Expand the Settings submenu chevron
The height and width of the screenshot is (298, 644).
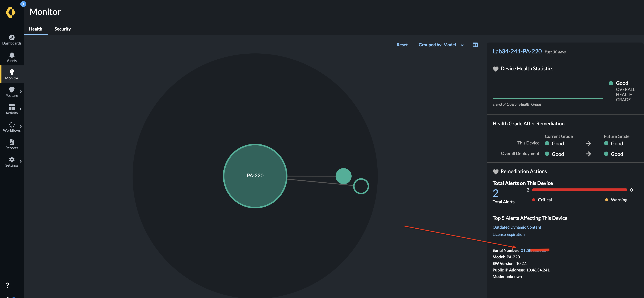point(21,161)
